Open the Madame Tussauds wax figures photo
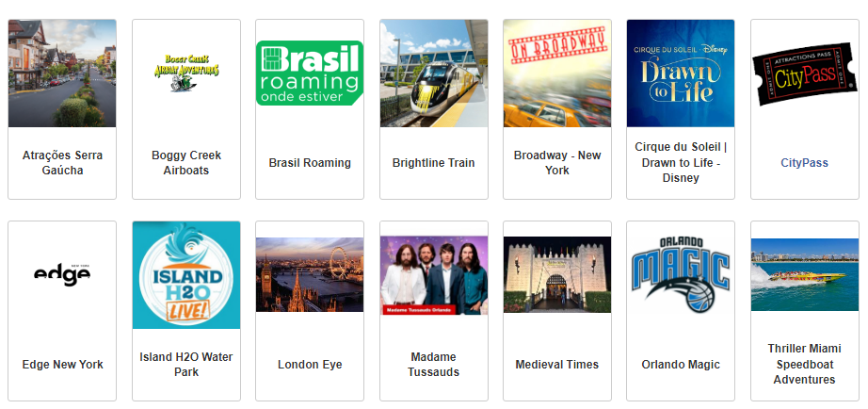Image resolution: width=868 pixels, height=409 pixels. [433, 275]
